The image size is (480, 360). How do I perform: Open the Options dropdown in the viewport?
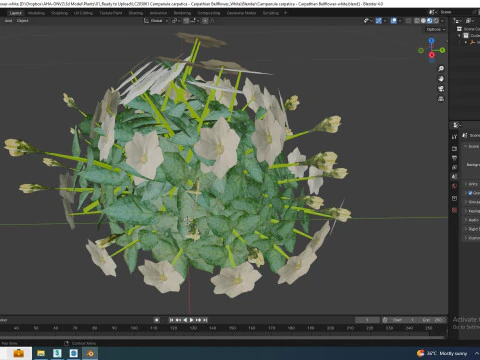436,29
